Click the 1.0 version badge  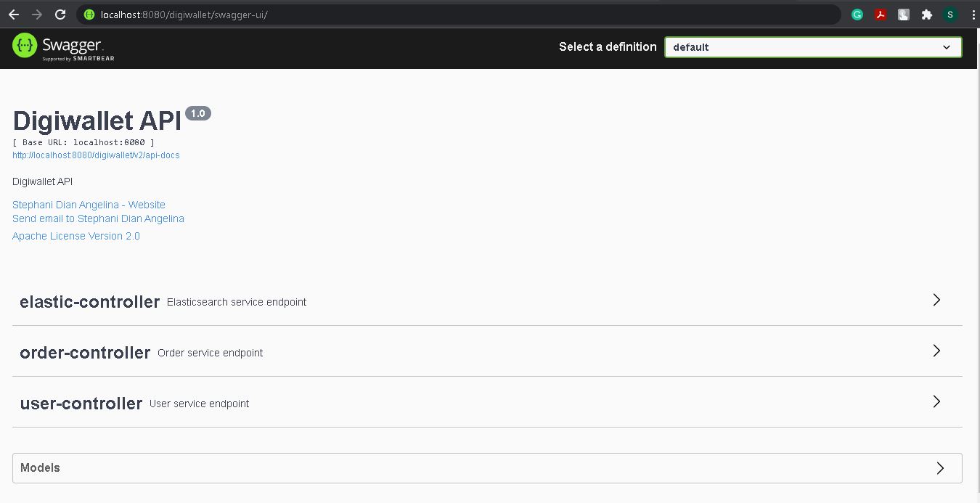point(198,113)
